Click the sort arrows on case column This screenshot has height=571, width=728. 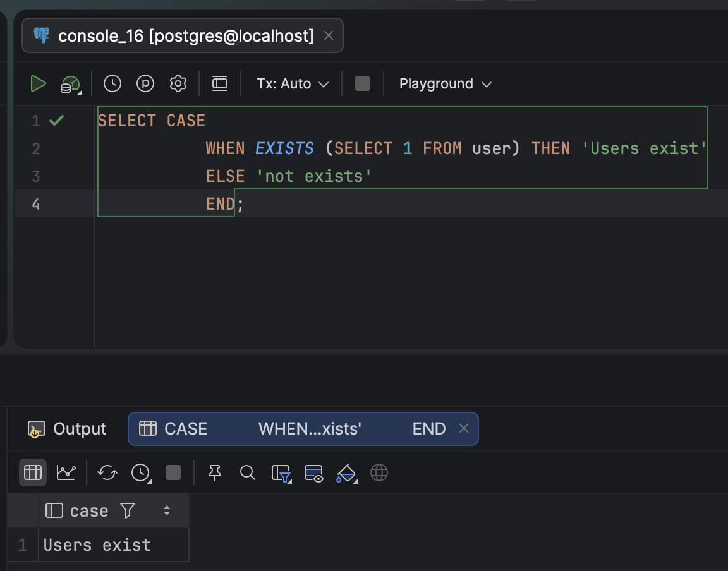pyautogui.click(x=167, y=510)
